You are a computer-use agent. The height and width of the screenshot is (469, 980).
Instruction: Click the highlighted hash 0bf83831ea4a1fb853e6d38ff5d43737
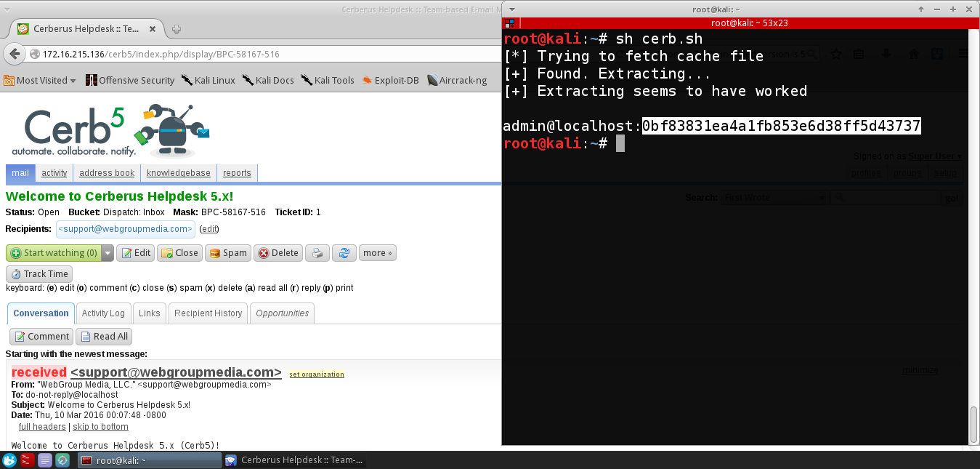782,126
